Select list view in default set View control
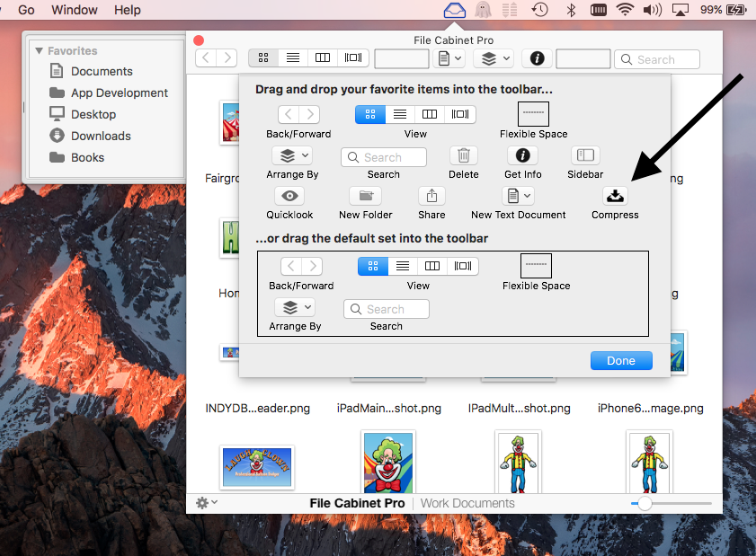 click(403, 266)
